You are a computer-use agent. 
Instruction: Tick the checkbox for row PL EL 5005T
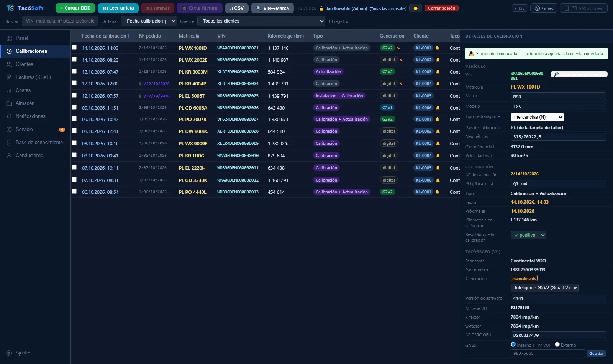tap(74, 95)
